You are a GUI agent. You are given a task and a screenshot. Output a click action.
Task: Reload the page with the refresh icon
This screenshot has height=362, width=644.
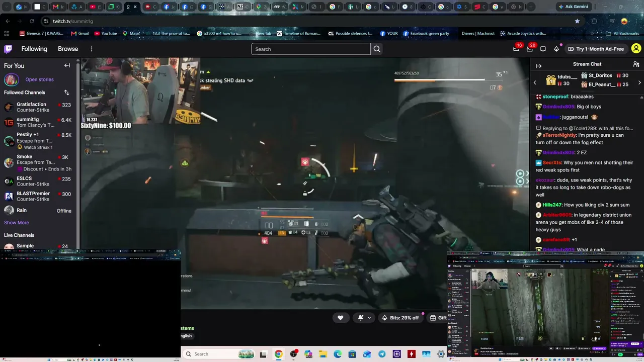tap(32, 21)
